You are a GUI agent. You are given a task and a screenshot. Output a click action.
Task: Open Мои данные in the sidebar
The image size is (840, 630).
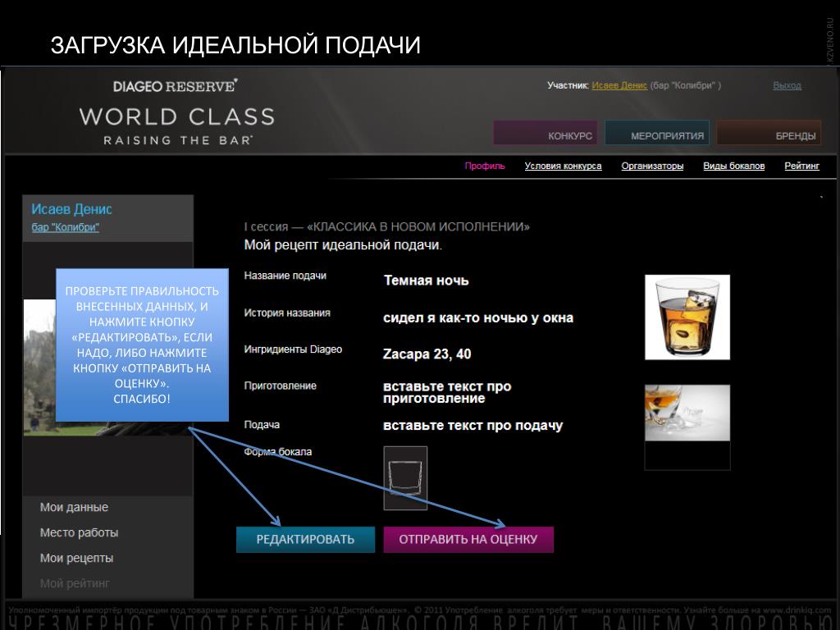(x=74, y=507)
